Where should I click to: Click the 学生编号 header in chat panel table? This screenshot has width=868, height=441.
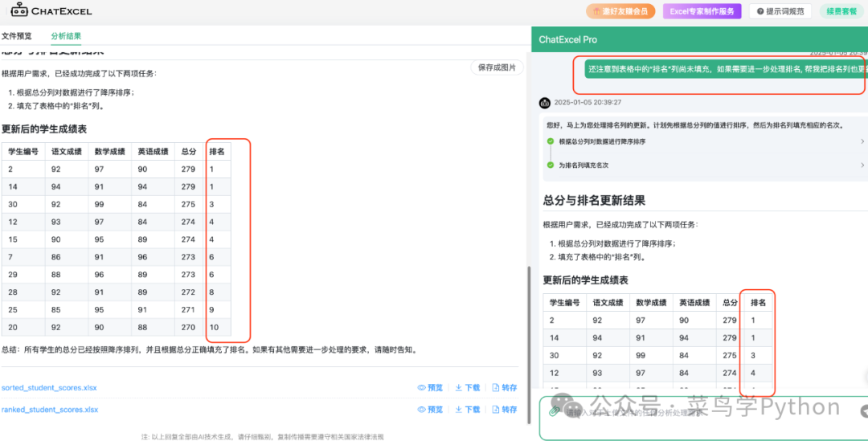[565, 303]
